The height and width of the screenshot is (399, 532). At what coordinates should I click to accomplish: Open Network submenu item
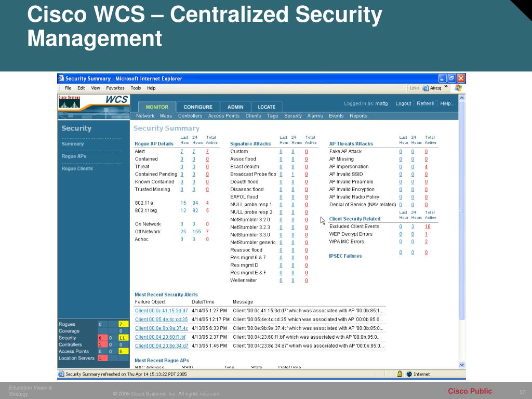[145, 116]
